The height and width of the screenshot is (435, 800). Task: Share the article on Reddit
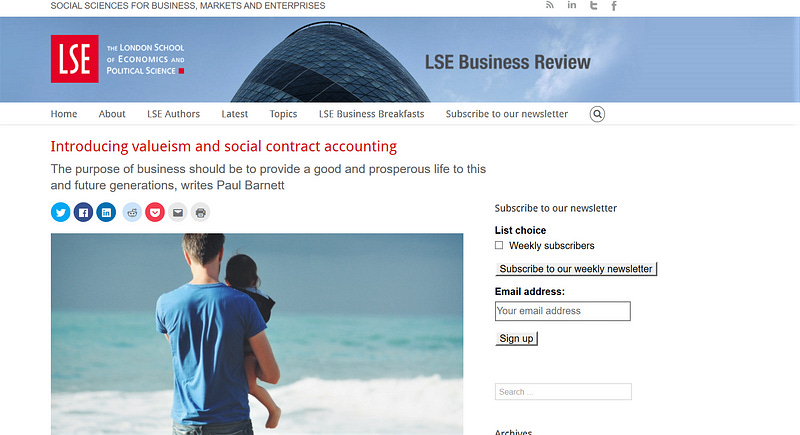pyautogui.click(x=132, y=212)
